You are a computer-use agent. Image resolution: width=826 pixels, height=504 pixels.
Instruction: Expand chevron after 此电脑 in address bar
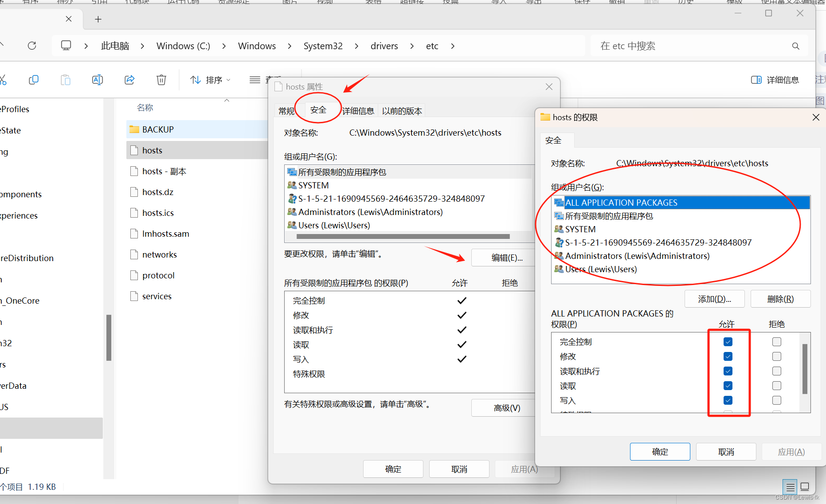(142, 46)
